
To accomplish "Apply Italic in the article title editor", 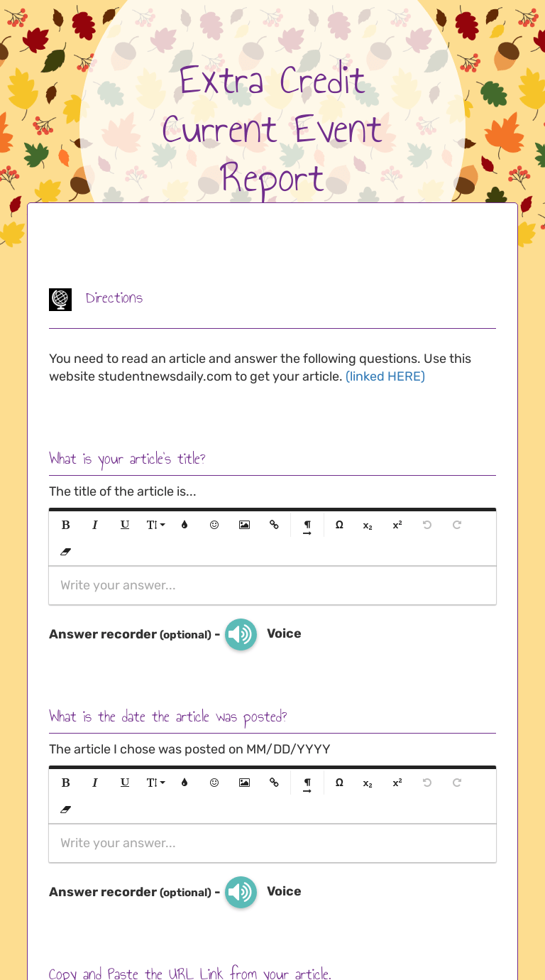I will [95, 525].
